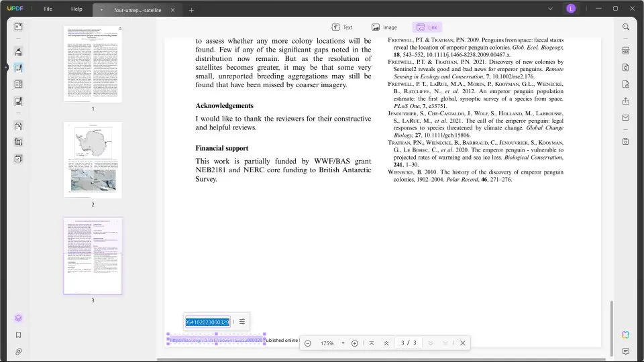Jump to the first page arrow

coord(371,343)
